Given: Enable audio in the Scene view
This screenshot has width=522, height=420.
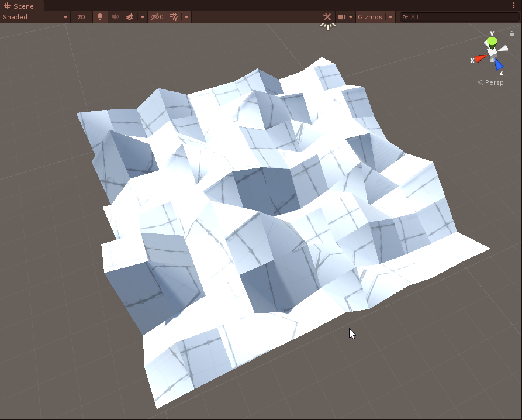Looking at the screenshot, I should point(114,17).
